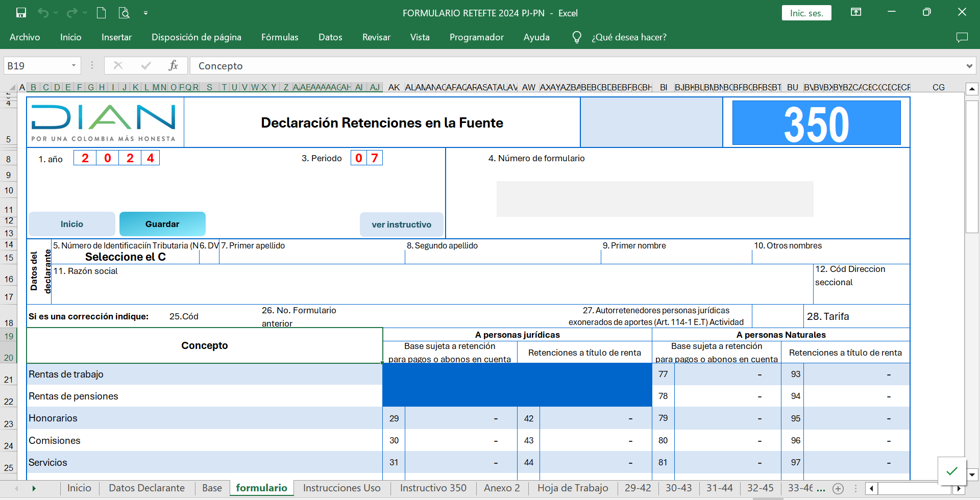Click the blue 350 form number box

pos(816,123)
